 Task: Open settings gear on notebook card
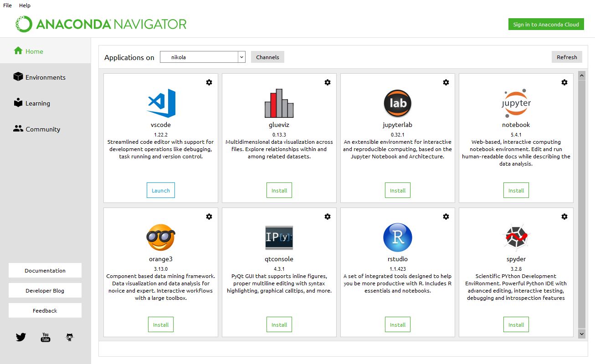[x=564, y=82]
